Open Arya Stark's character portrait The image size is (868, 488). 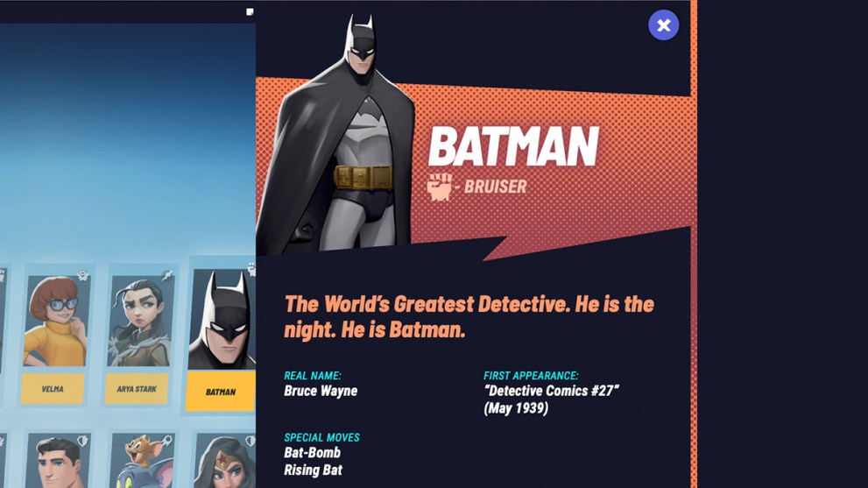coord(140,321)
